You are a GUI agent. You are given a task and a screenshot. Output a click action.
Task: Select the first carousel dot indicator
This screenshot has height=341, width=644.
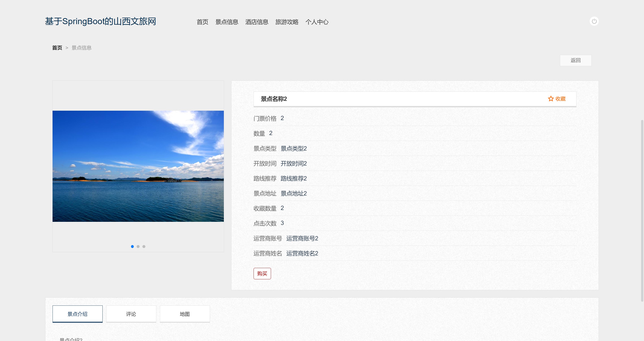pos(132,246)
